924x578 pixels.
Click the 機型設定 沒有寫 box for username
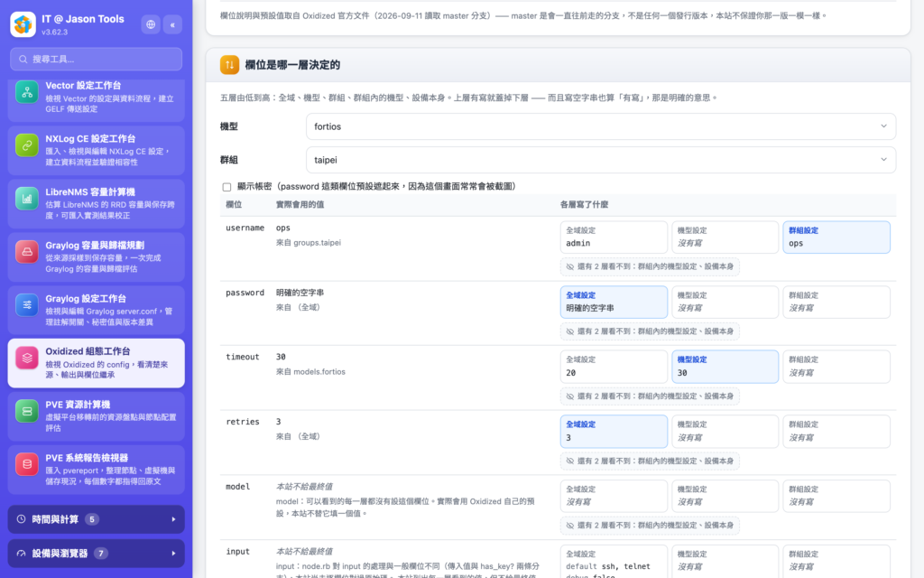click(725, 238)
